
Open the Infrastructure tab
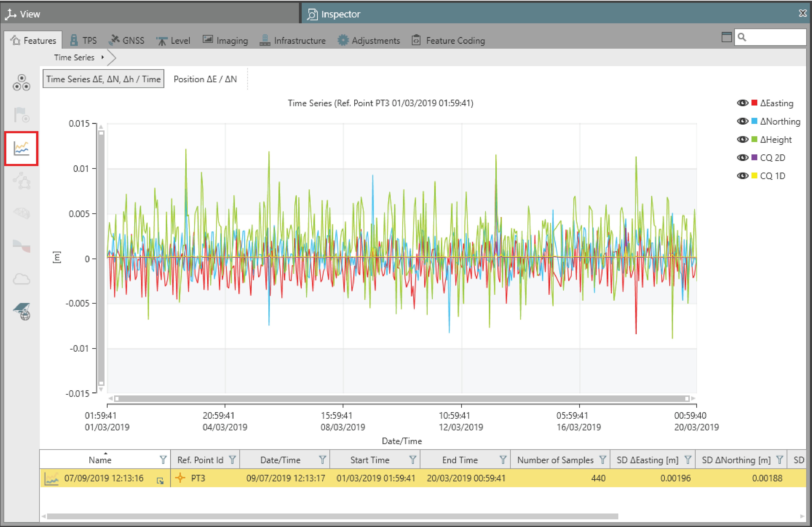[292, 40]
